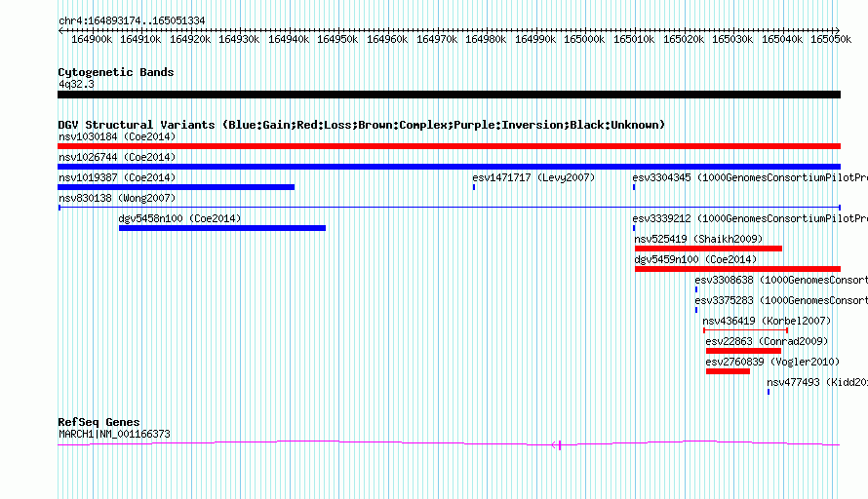The width and height of the screenshot is (868, 499).
Task: Open the esv3375283 variant label
Action: click(x=781, y=300)
